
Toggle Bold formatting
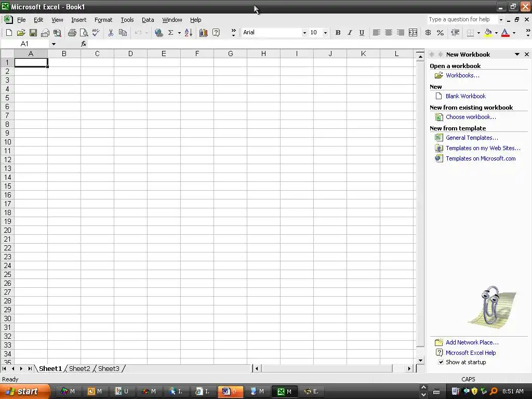point(338,33)
